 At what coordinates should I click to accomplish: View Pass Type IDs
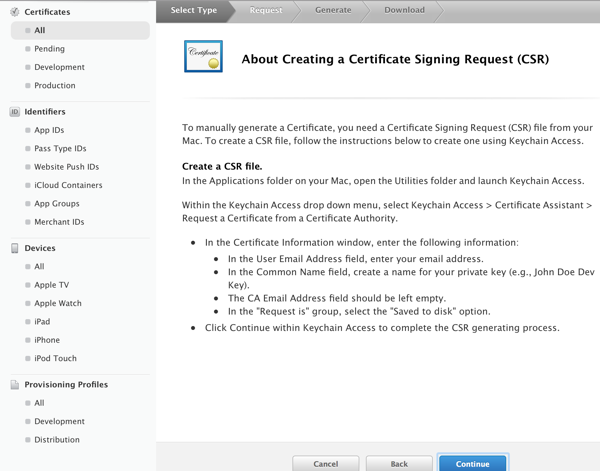point(60,149)
